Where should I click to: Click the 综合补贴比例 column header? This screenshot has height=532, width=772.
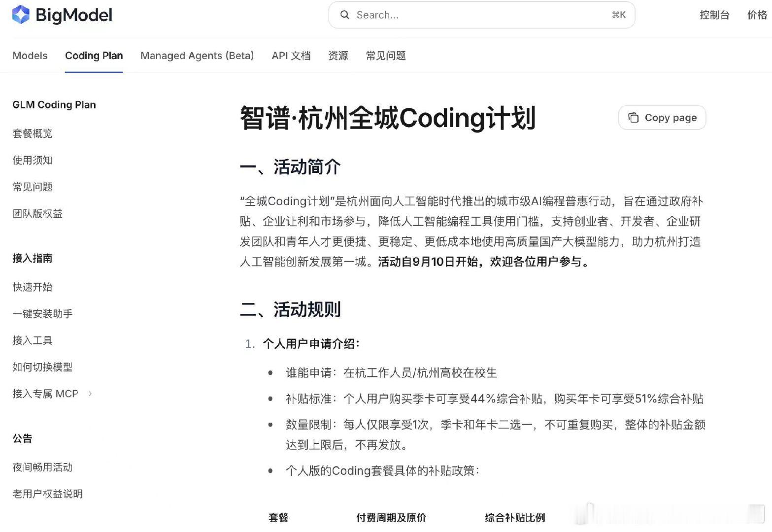[x=515, y=518]
